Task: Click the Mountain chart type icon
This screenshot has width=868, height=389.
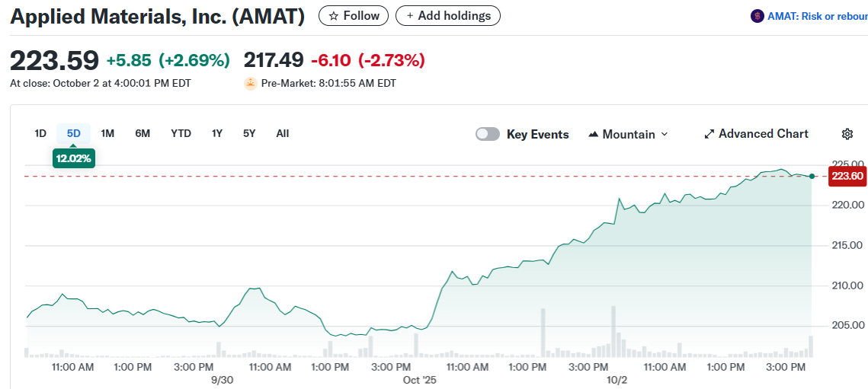Action: [594, 134]
